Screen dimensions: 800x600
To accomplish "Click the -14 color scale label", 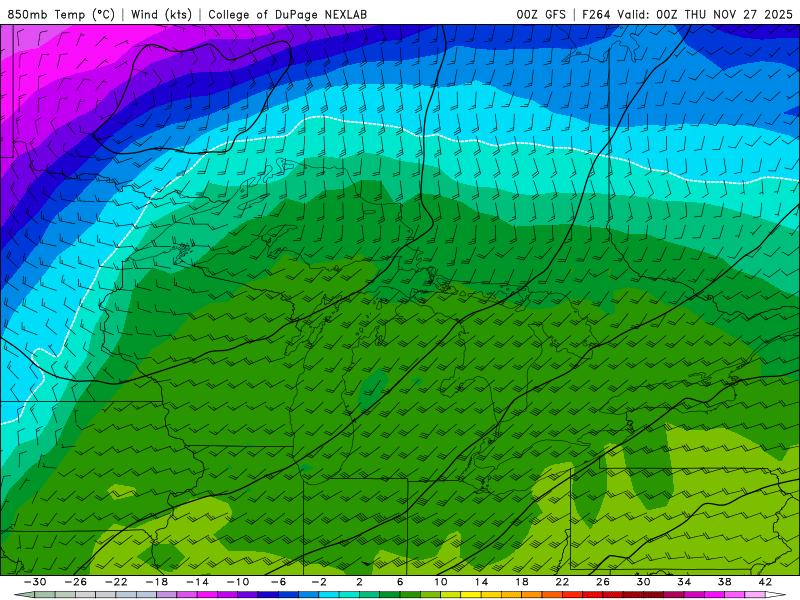I will pyautogui.click(x=197, y=582).
